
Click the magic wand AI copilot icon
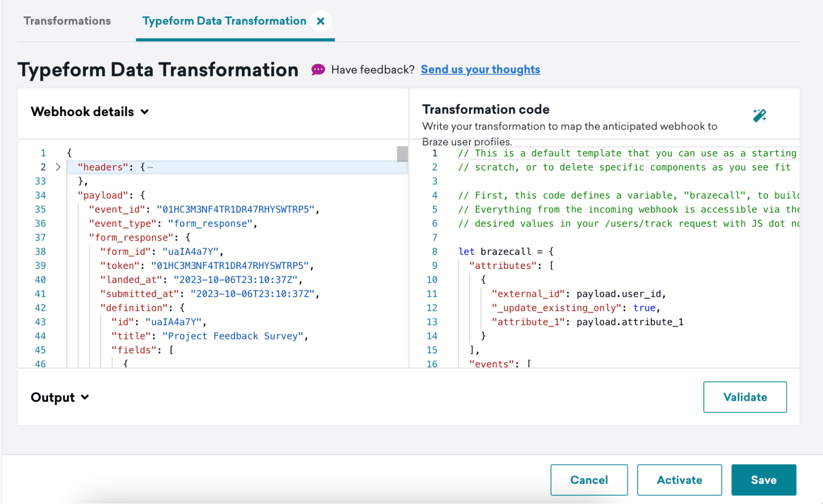[x=759, y=115]
